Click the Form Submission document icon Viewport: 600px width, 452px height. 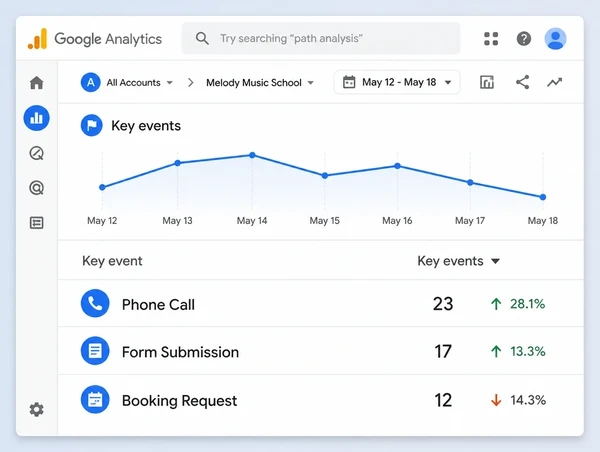[x=95, y=351]
